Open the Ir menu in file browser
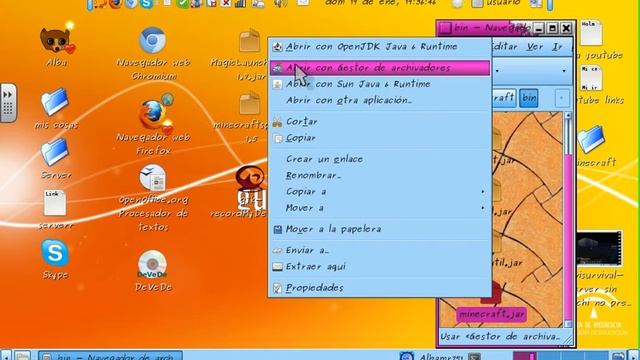Image resolution: width=640 pixels, height=360 pixels. [557, 47]
